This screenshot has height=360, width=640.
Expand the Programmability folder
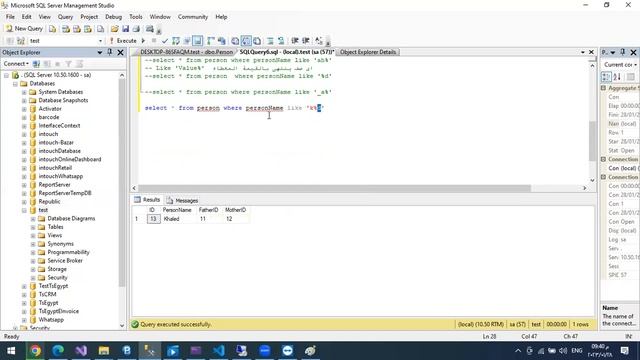pyautogui.click(x=33, y=253)
